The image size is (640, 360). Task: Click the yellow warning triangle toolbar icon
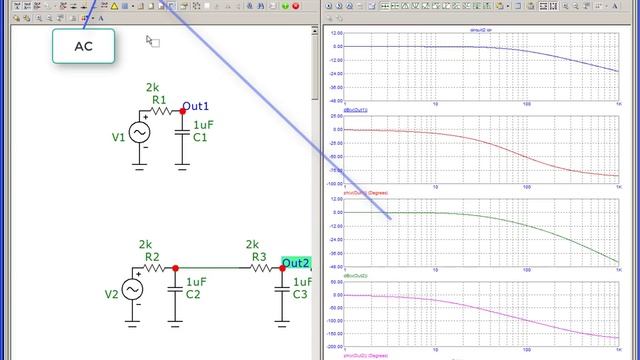pos(114,6)
